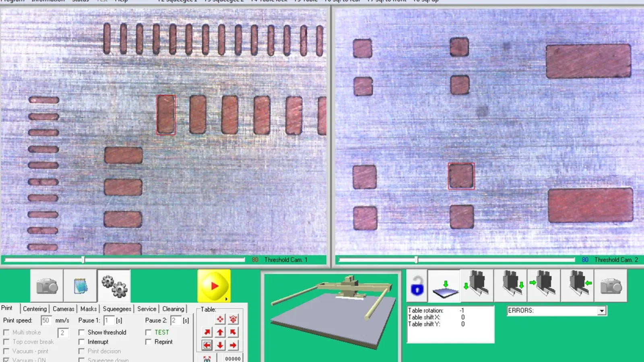
Task: Click squeegee icon with green right-pointing arrow
Action: pos(544,286)
